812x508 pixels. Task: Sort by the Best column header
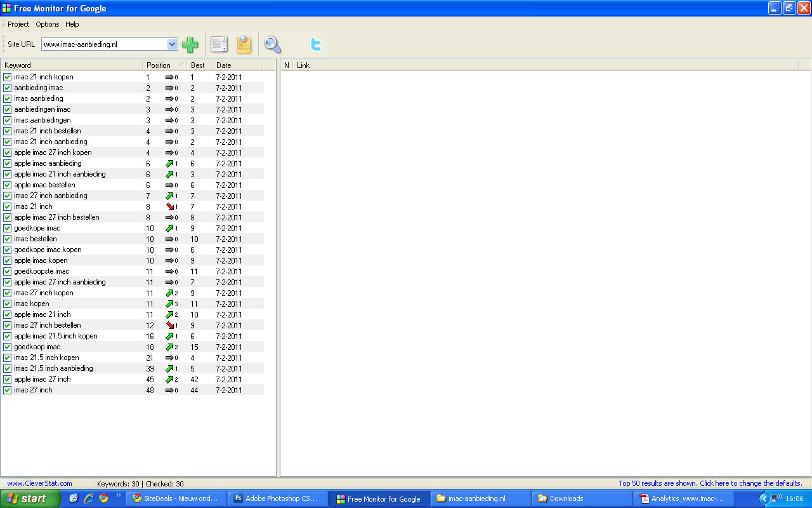[x=199, y=65]
